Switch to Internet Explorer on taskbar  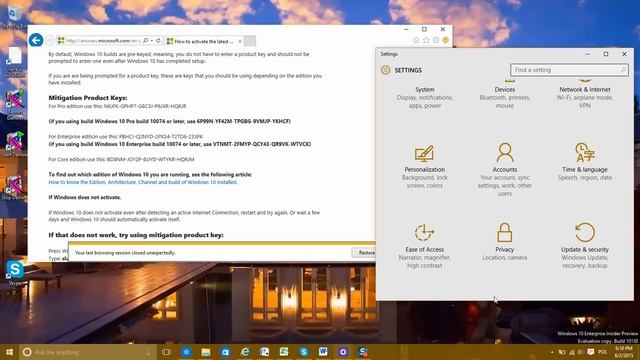pyautogui.click(x=245, y=352)
